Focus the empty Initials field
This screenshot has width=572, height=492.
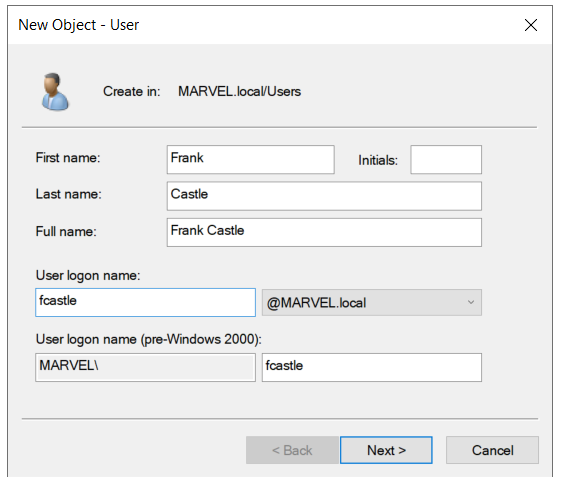pos(446,159)
